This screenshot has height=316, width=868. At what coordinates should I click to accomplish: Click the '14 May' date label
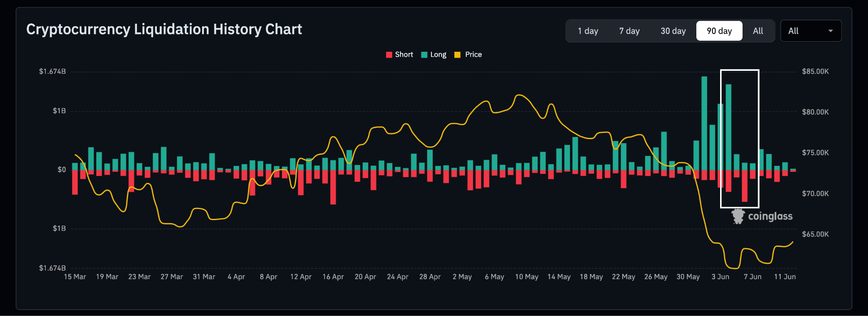coord(559,277)
